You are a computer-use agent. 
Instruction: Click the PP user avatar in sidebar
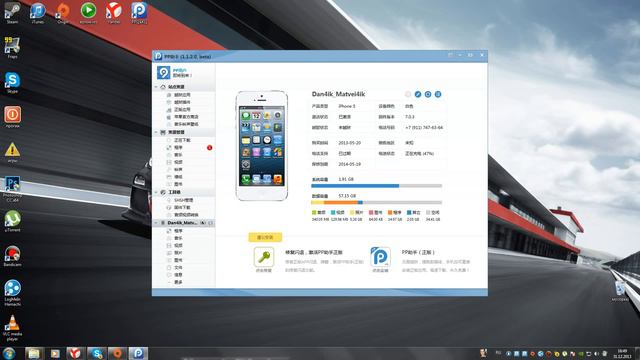[x=164, y=73]
